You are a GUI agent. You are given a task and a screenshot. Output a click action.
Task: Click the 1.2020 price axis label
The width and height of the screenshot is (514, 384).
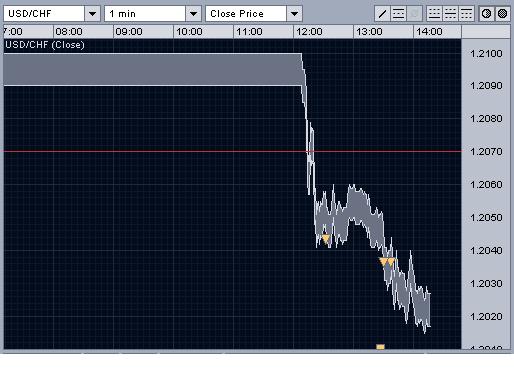[486, 316]
